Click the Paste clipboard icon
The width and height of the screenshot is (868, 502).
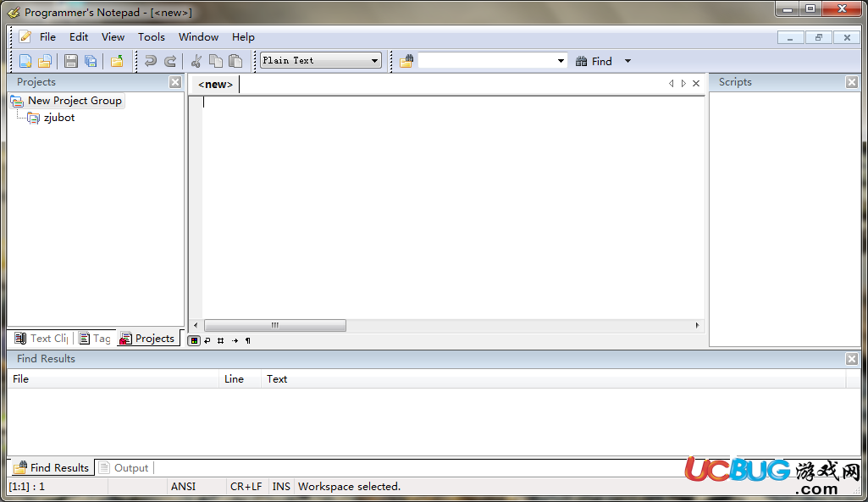point(235,61)
